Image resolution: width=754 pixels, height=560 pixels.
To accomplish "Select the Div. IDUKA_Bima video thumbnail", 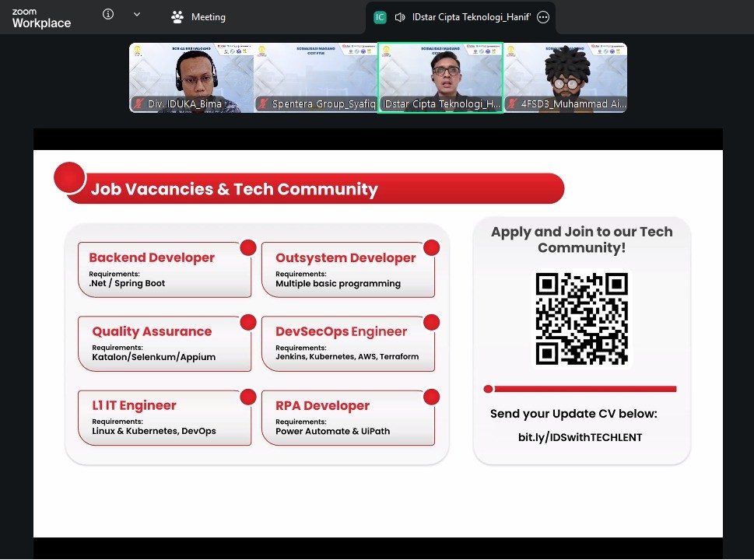I will point(191,78).
